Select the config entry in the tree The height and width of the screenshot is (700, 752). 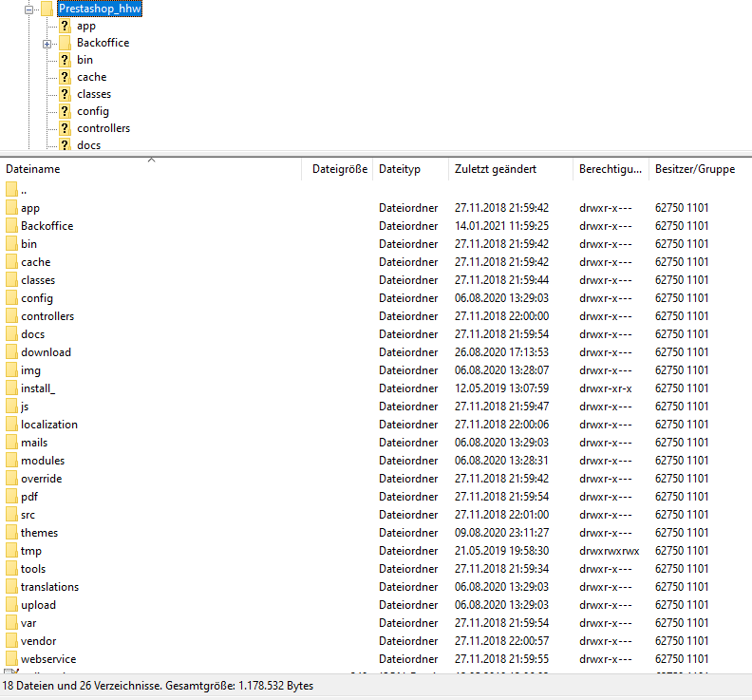[x=93, y=111]
